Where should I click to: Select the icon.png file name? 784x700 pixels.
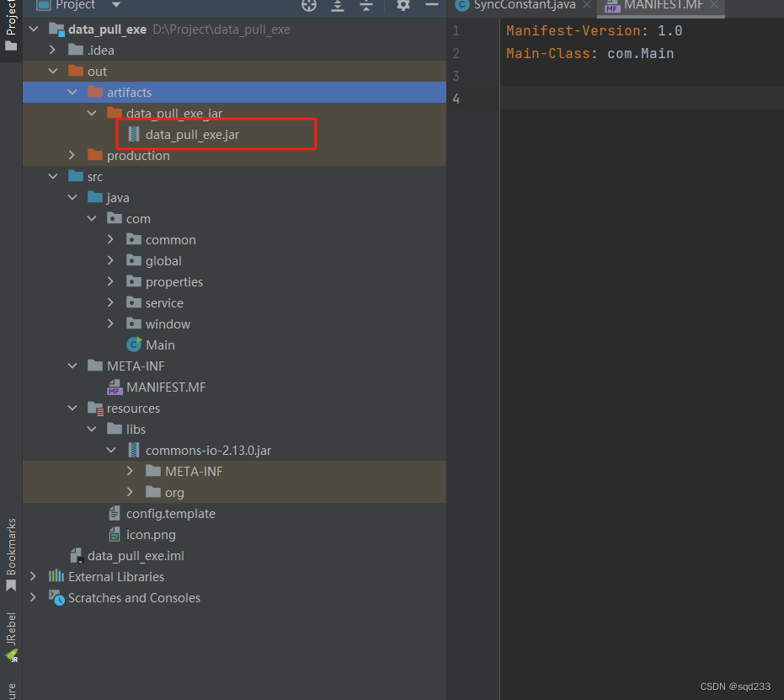coord(151,535)
